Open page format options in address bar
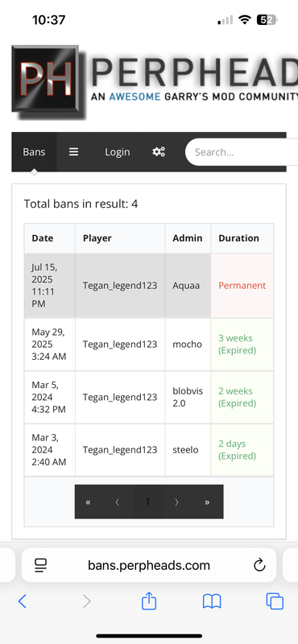 coord(41,566)
